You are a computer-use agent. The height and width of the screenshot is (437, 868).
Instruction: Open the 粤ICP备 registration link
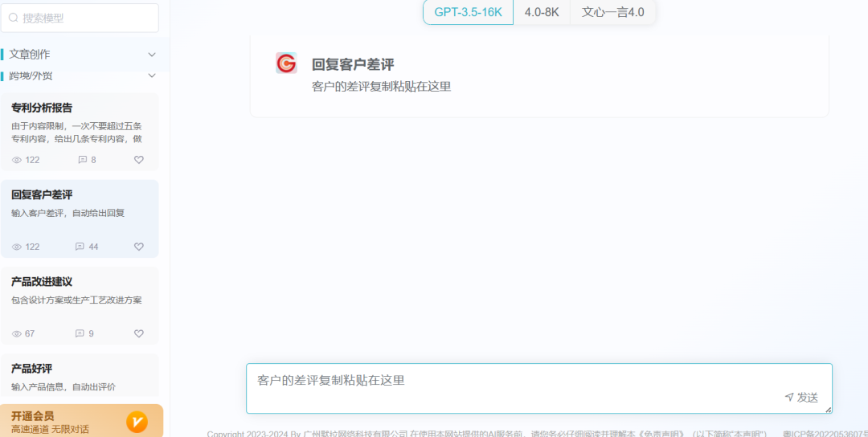(x=825, y=434)
